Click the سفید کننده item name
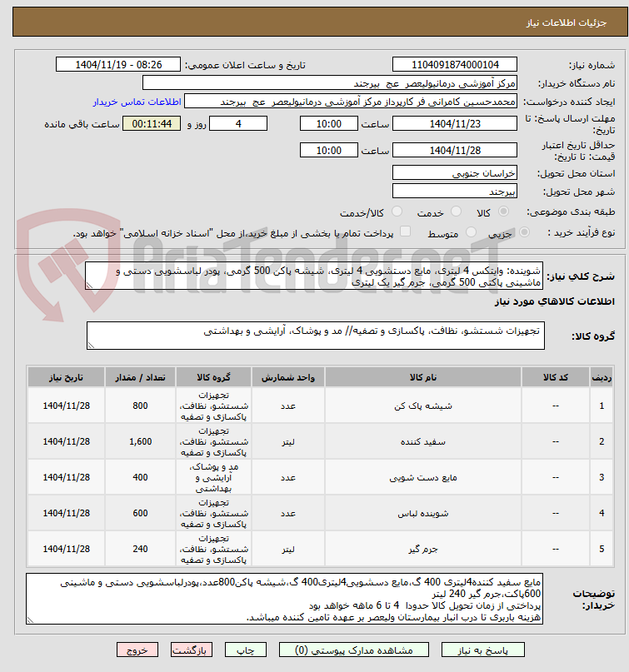This screenshot has width=629, height=672. (423, 441)
